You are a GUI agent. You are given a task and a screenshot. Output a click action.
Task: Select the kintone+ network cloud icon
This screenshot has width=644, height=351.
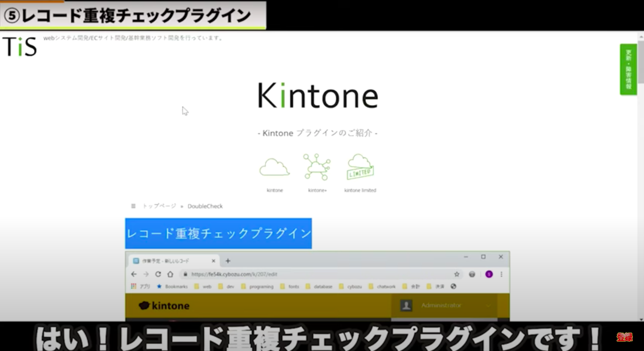click(x=317, y=167)
